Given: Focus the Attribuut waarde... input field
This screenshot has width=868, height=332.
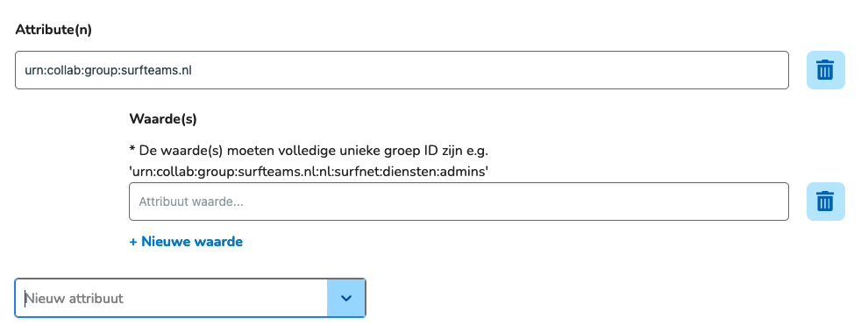Looking at the screenshot, I should click(x=459, y=201).
